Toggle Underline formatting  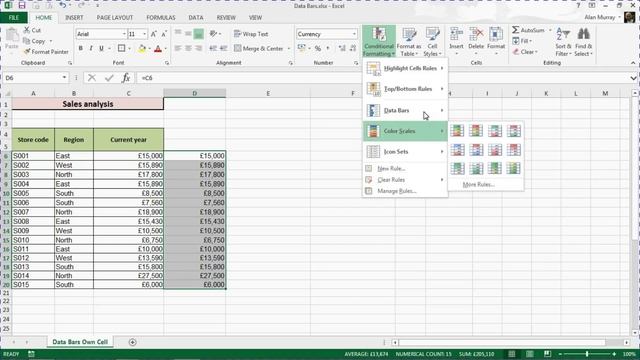click(101, 49)
